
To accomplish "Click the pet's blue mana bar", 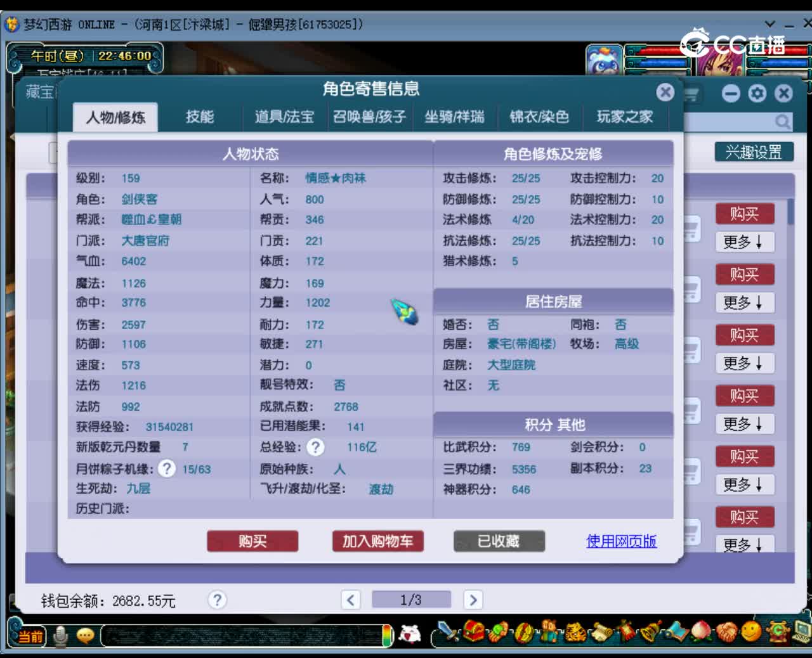I will coord(656,62).
